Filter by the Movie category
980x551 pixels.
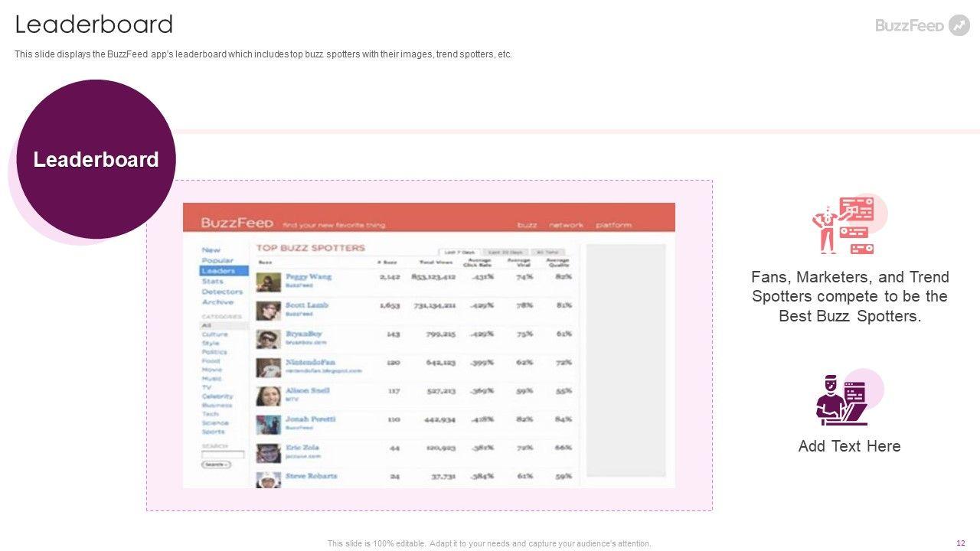click(x=212, y=370)
